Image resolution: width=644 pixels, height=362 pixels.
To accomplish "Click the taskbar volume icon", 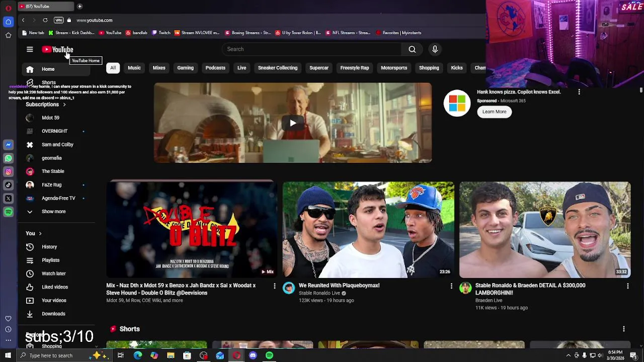I will tap(600, 355).
